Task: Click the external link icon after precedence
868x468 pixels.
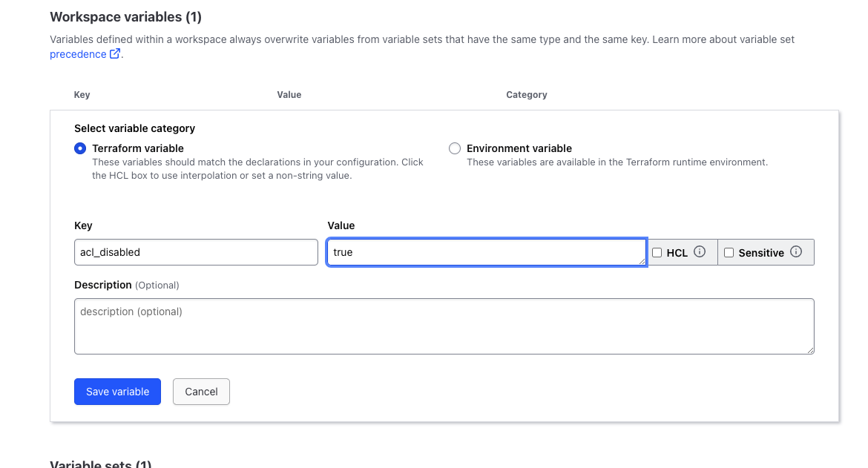Action: click(x=115, y=54)
